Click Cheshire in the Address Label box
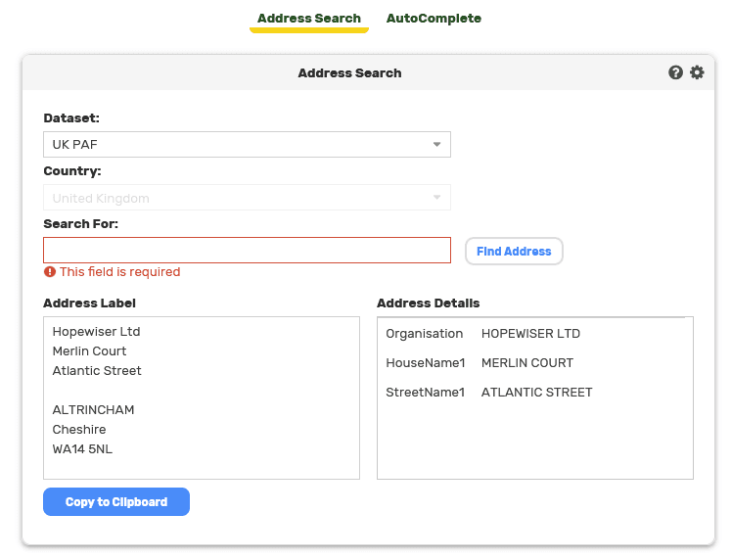Viewport: 731px width, 560px height. pyautogui.click(x=79, y=430)
